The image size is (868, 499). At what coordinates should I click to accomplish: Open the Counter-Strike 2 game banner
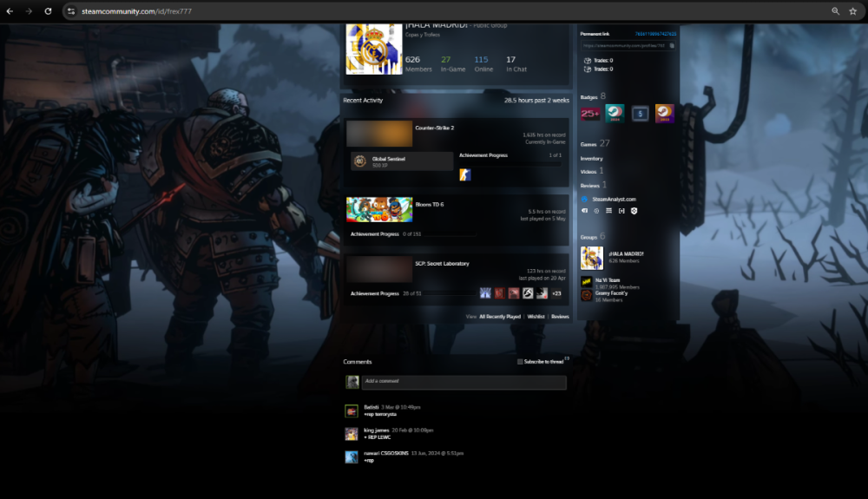coord(379,134)
